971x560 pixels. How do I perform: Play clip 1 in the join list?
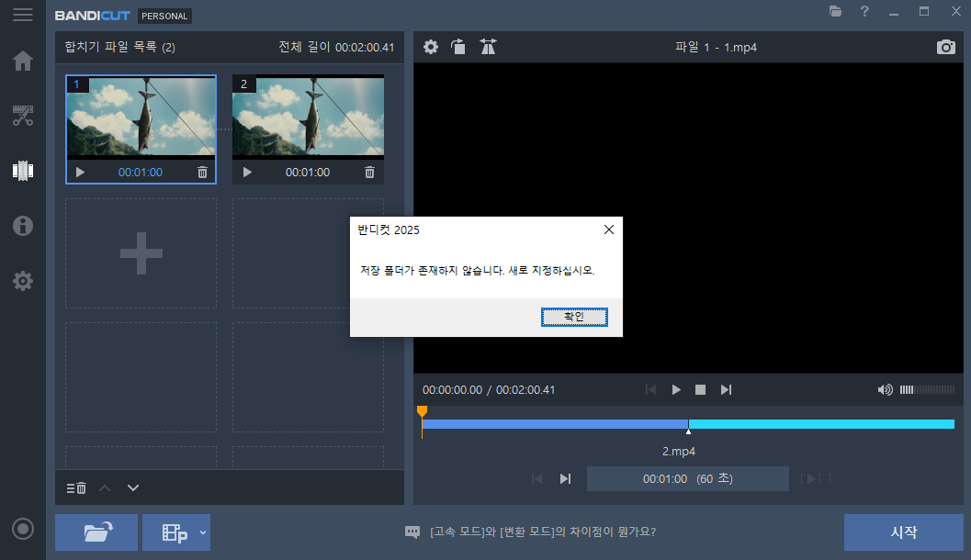coord(80,172)
